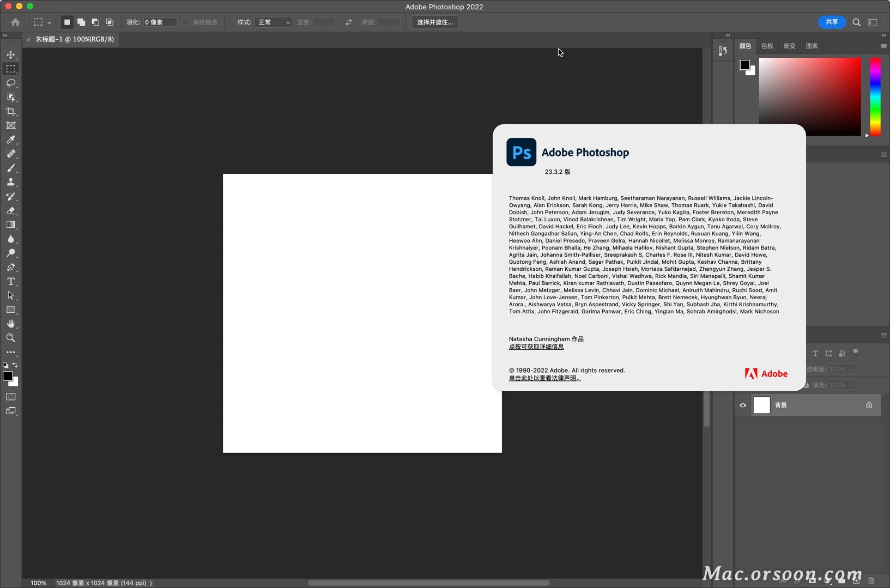Expand the status bar document info arrow
This screenshot has width=890, height=588.
(x=151, y=583)
